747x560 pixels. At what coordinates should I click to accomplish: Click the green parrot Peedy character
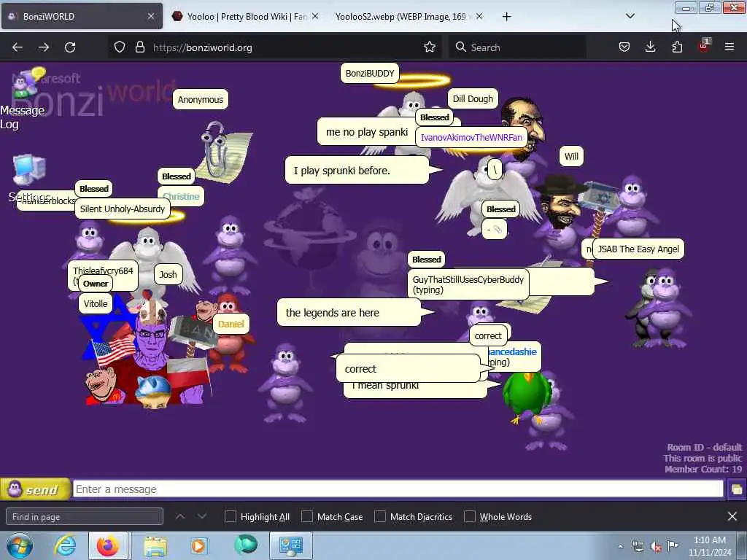point(527,397)
